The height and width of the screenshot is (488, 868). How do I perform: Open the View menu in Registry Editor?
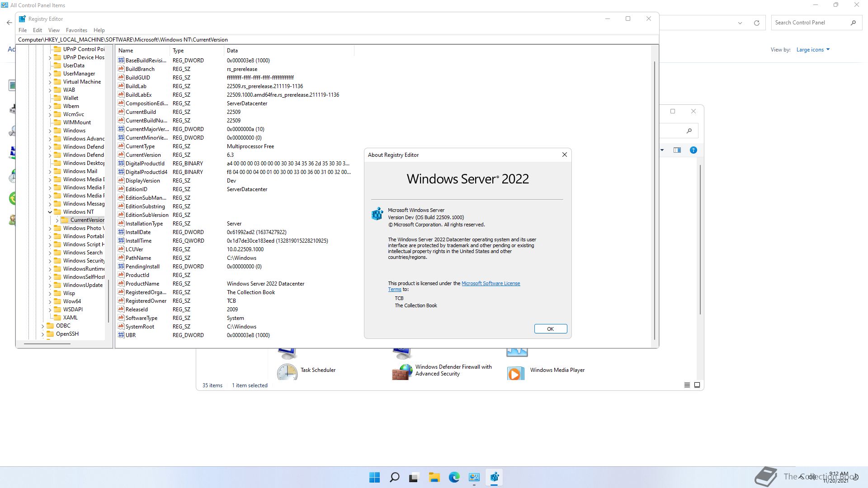pyautogui.click(x=54, y=30)
